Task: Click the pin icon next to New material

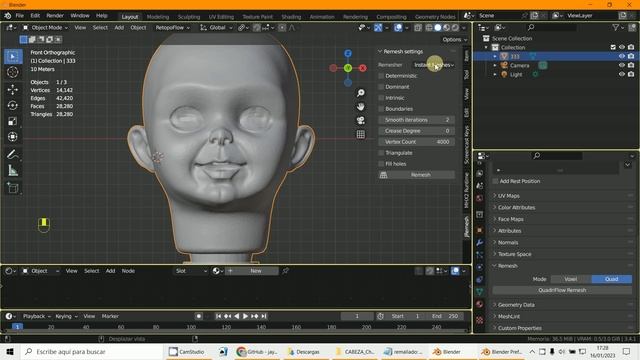Action: point(286,271)
